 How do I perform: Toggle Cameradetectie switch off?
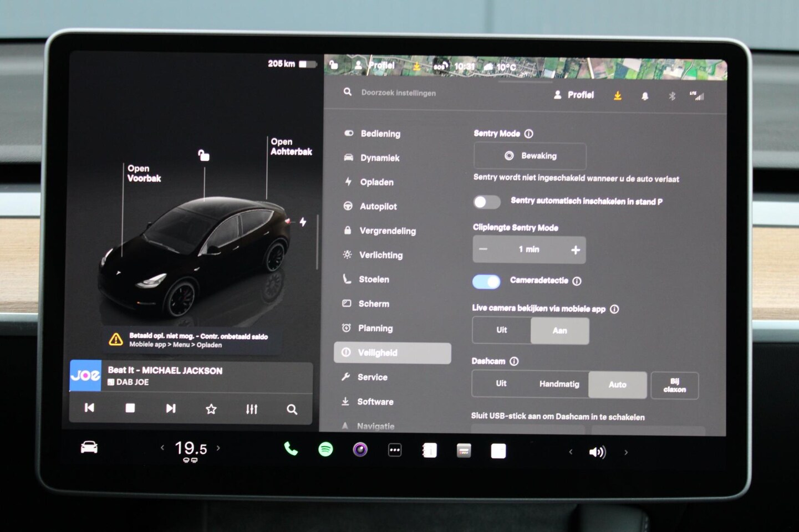(x=486, y=282)
